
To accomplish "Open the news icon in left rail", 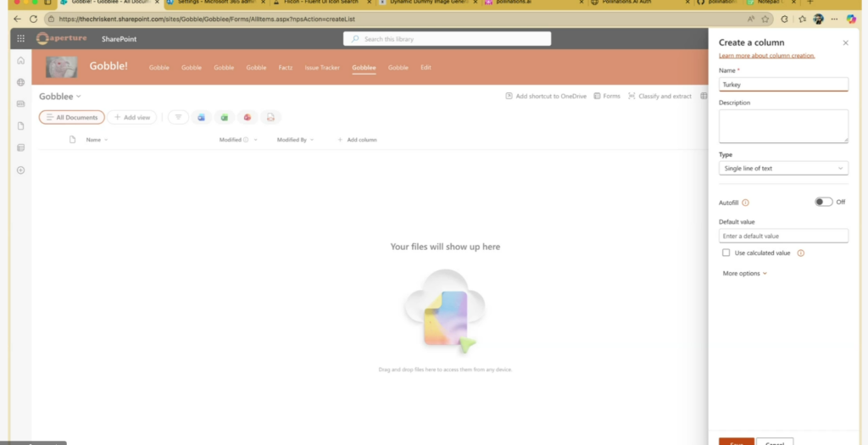I will tap(20, 103).
